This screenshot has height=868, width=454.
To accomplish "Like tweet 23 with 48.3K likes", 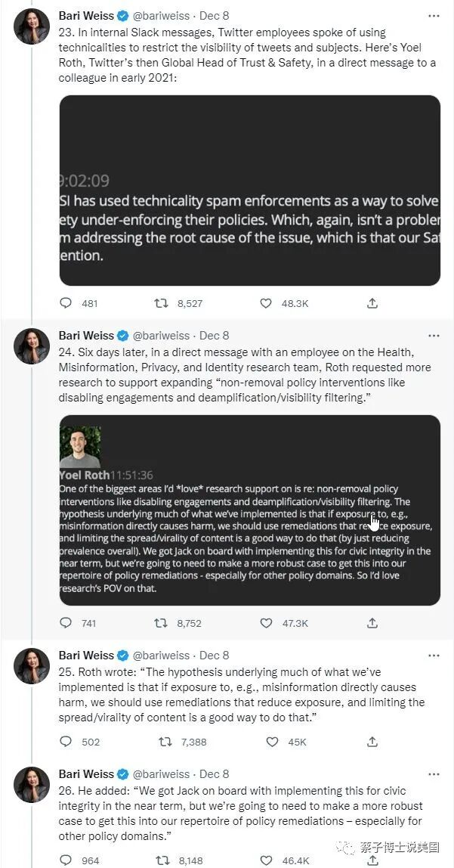I will 266,303.
